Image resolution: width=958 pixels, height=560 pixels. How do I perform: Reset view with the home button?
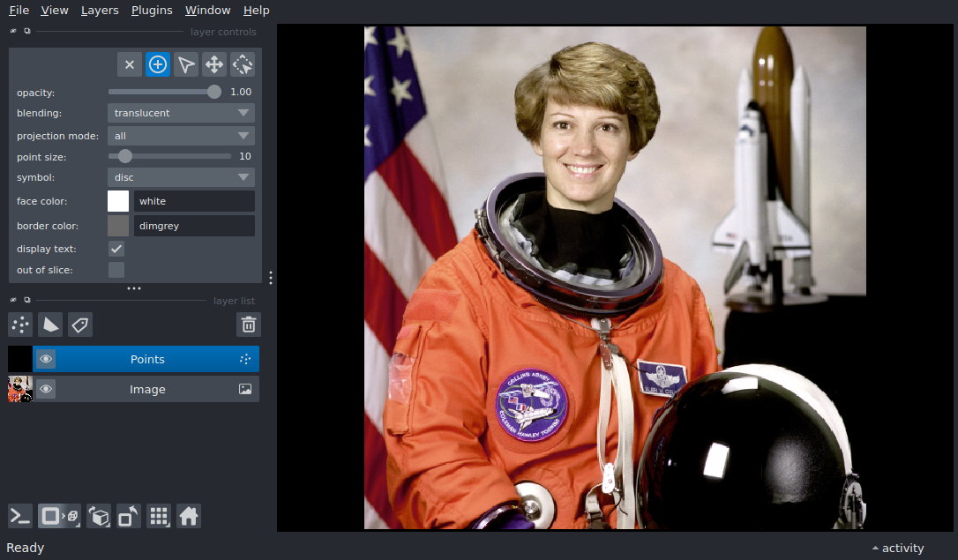pyautogui.click(x=189, y=516)
